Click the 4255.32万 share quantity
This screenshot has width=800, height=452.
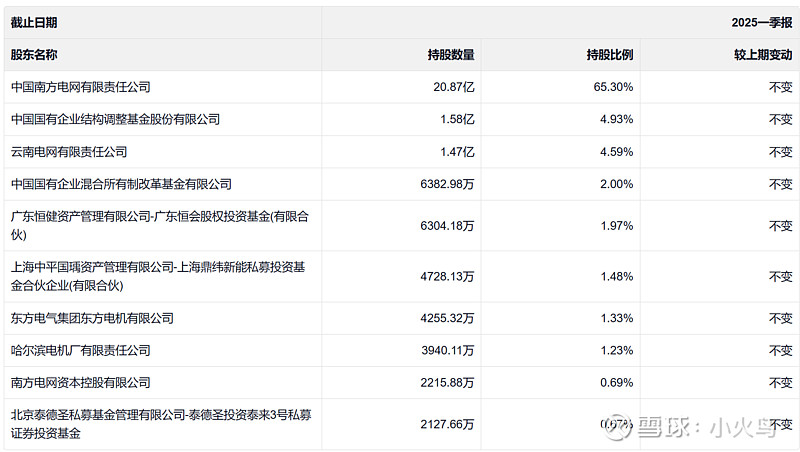coord(447,318)
